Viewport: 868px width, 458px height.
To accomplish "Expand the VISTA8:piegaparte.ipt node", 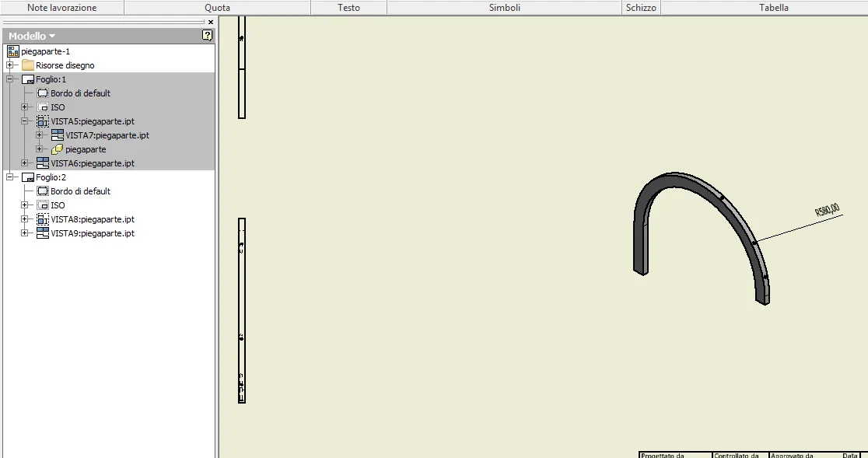I will [24, 219].
